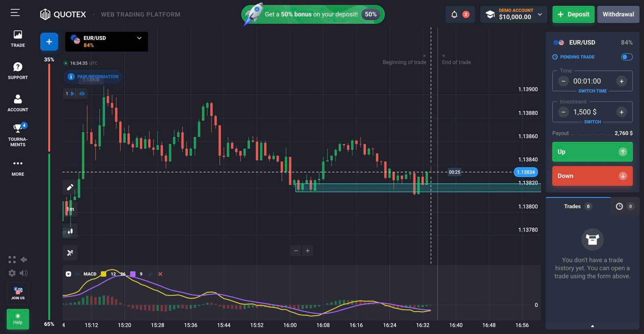Place an Up trade
644x334 pixels.
click(x=592, y=151)
